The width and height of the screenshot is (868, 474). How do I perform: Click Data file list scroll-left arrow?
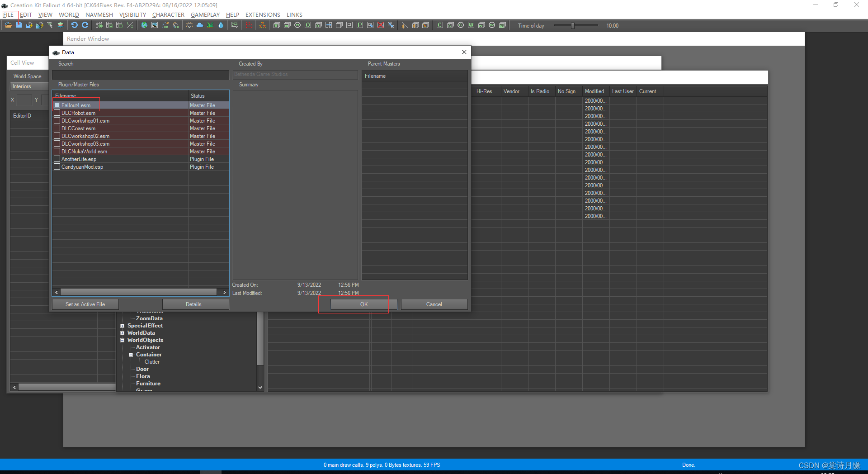[x=57, y=292]
